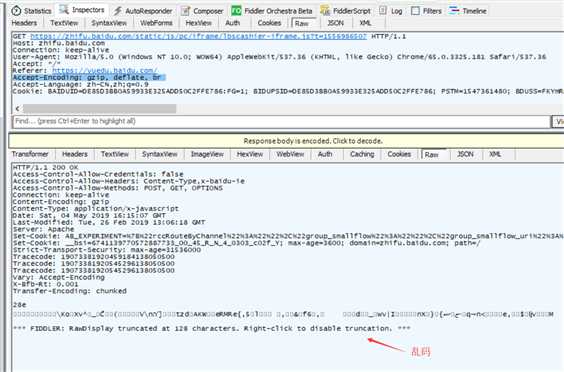The height and width of the screenshot is (372, 564).
Task: Open response HexView tab
Action: click(x=250, y=154)
